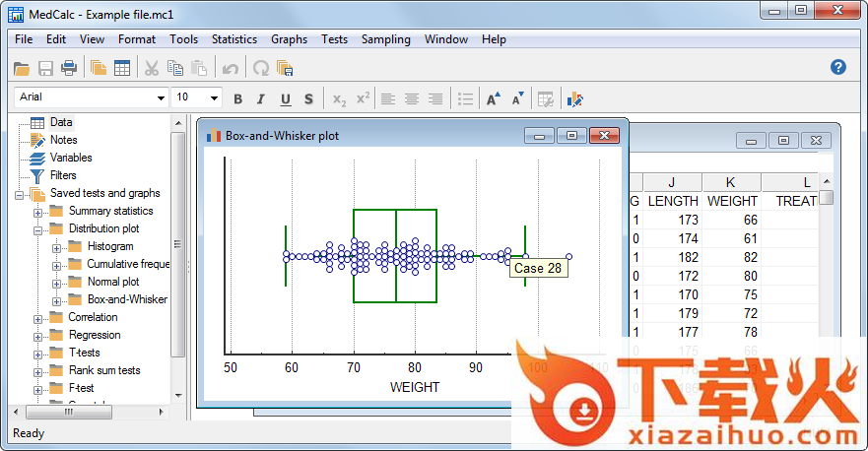Screen dimensions: 868x451
Task: Toggle Italic formatting button
Action: [x=261, y=98]
